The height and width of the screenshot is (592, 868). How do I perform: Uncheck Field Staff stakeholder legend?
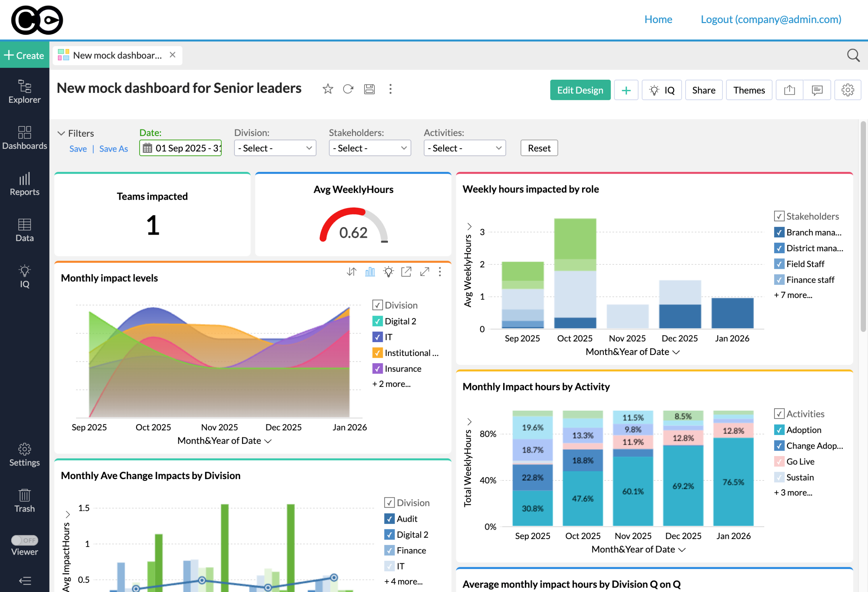point(779,264)
